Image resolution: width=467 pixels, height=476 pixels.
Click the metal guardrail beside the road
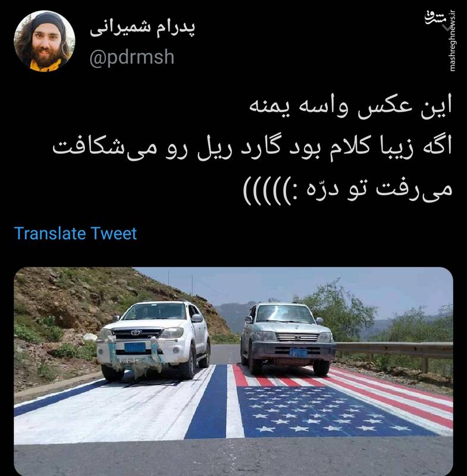pos(394,350)
